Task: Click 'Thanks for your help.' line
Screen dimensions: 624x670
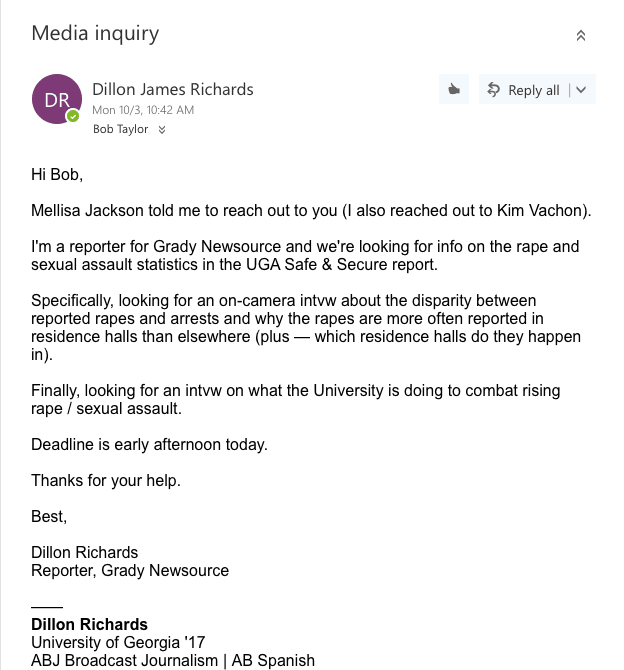Action: (x=106, y=480)
